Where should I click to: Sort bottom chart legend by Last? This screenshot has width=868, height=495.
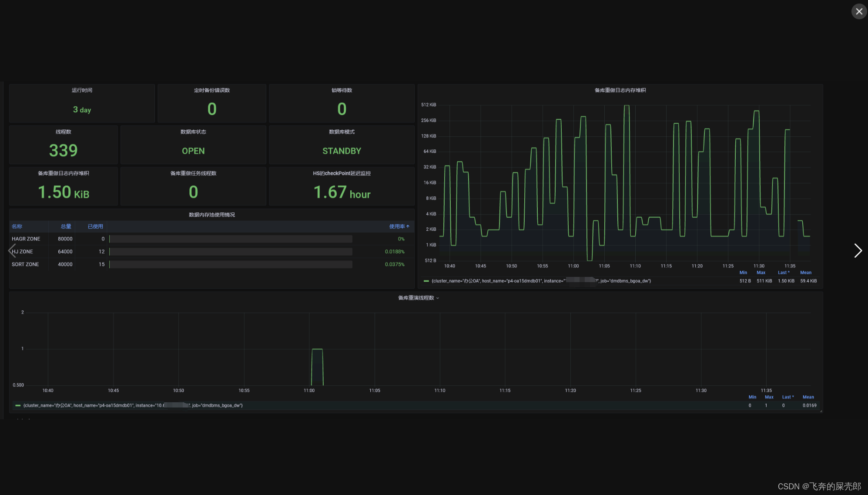787,397
